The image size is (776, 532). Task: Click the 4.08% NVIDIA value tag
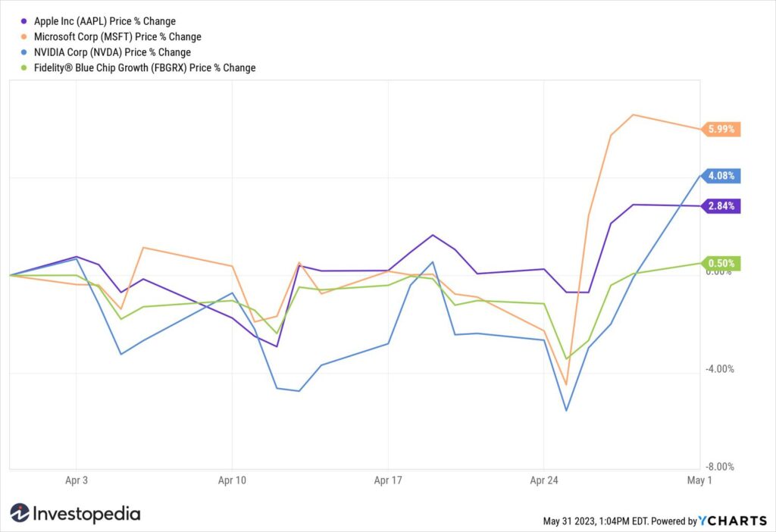[x=721, y=176]
